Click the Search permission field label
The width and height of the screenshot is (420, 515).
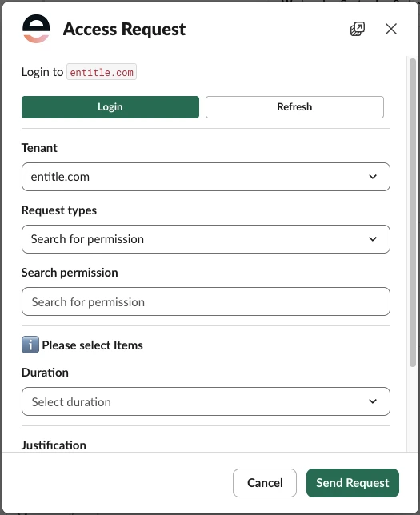(70, 273)
